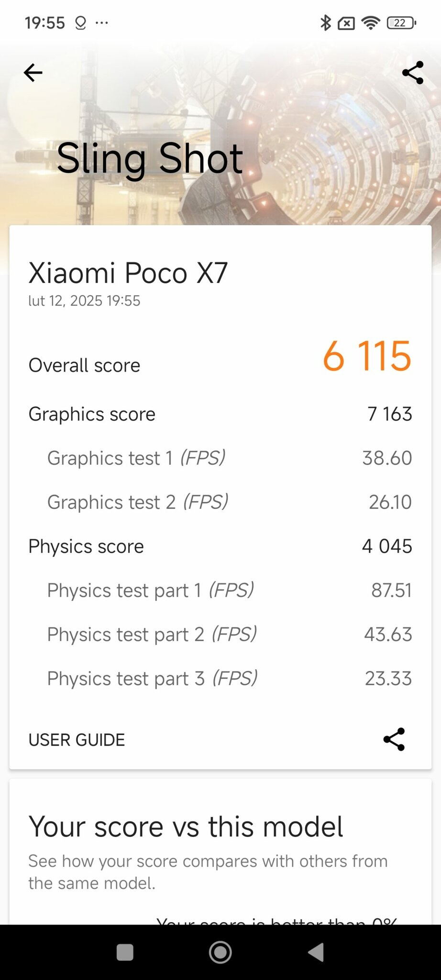Tap the battery indicator icon
This screenshot has width=441, height=980.
coord(401,22)
